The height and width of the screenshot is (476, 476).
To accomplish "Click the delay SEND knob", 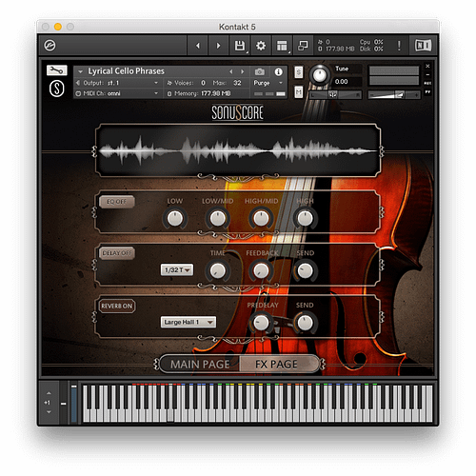I will 305,270.
